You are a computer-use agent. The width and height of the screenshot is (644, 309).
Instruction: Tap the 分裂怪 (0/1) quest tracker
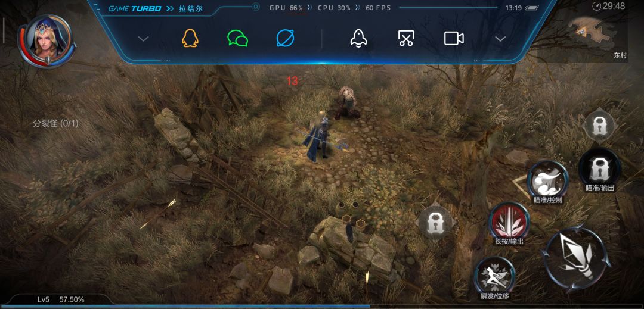click(x=56, y=123)
